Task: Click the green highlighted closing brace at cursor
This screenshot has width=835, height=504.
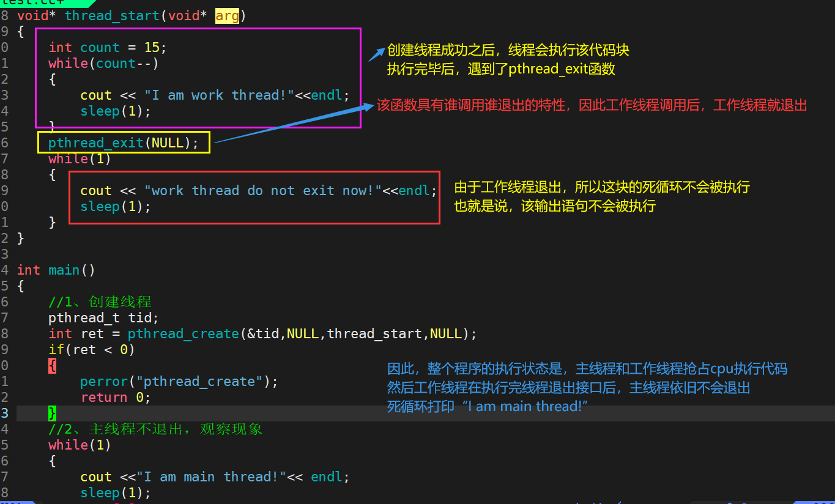Action: pyautogui.click(x=53, y=413)
